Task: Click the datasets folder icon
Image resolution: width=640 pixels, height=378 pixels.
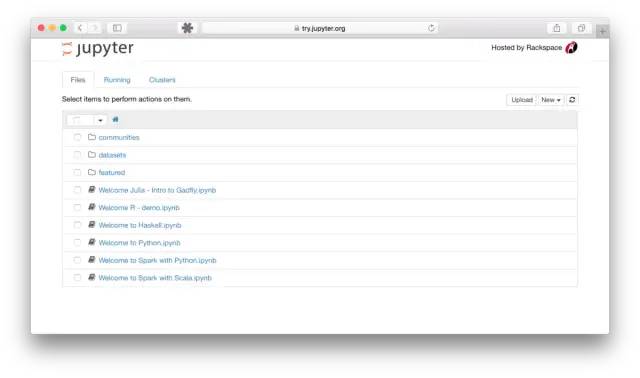Action: pos(92,155)
